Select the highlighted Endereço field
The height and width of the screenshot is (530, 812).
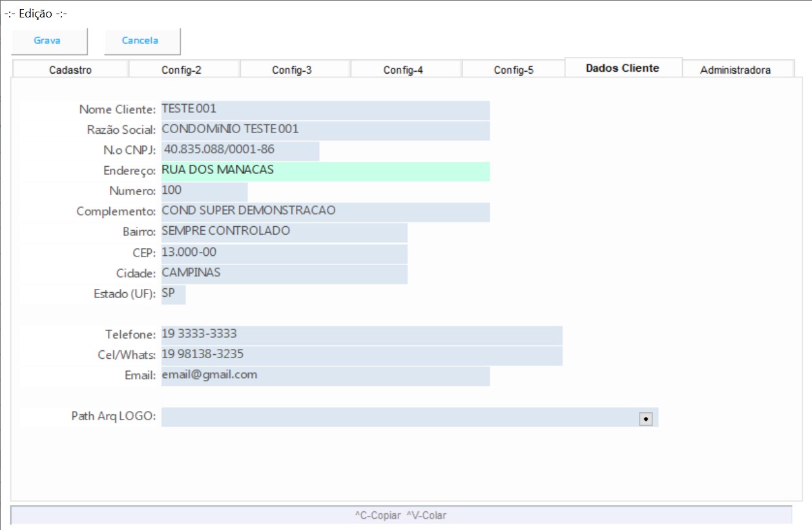click(x=325, y=171)
